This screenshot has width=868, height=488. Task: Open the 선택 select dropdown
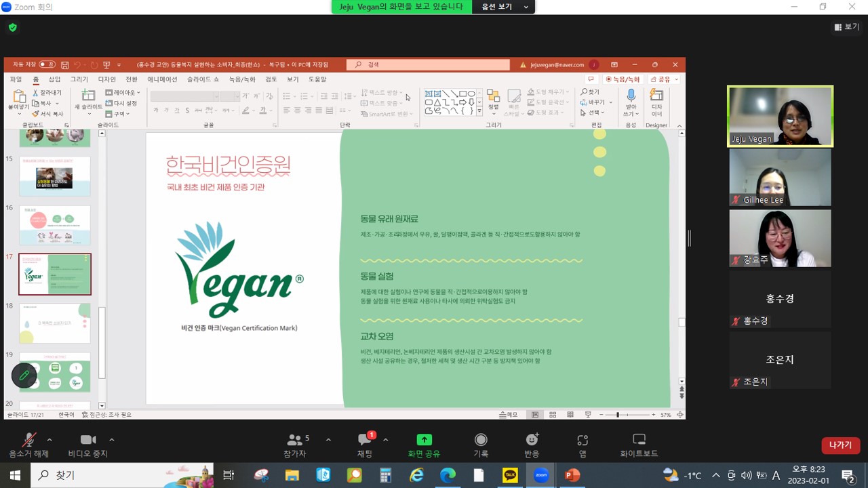click(591, 113)
